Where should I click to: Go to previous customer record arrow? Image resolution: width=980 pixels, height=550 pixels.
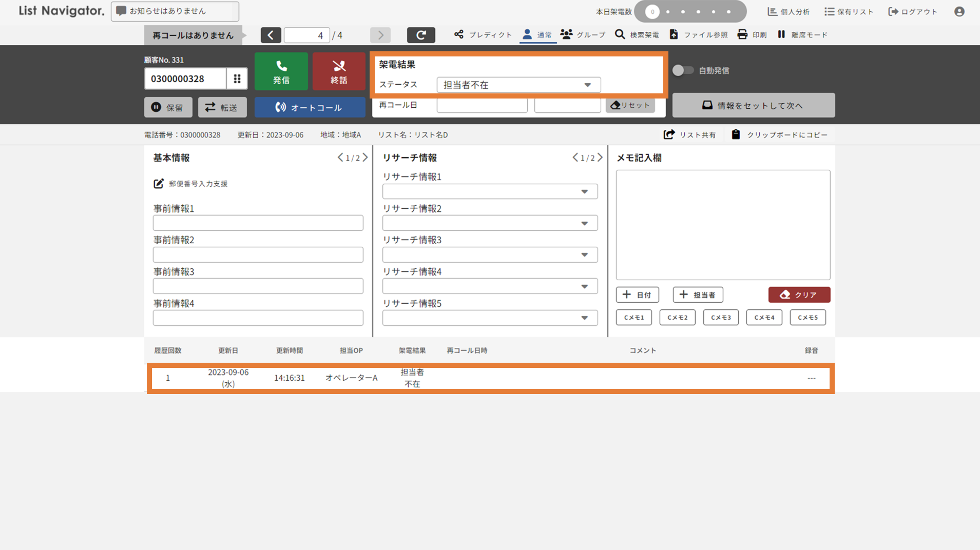click(x=271, y=35)
